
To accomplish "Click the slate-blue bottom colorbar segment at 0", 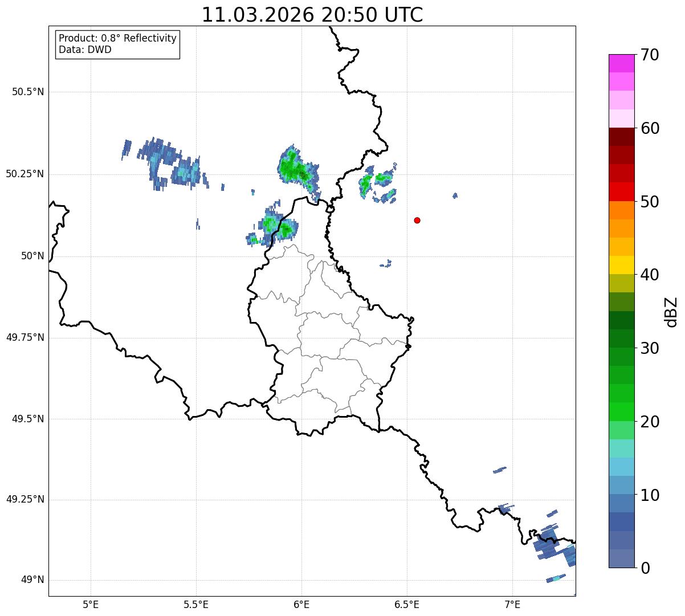I will [x=621, y=559].
